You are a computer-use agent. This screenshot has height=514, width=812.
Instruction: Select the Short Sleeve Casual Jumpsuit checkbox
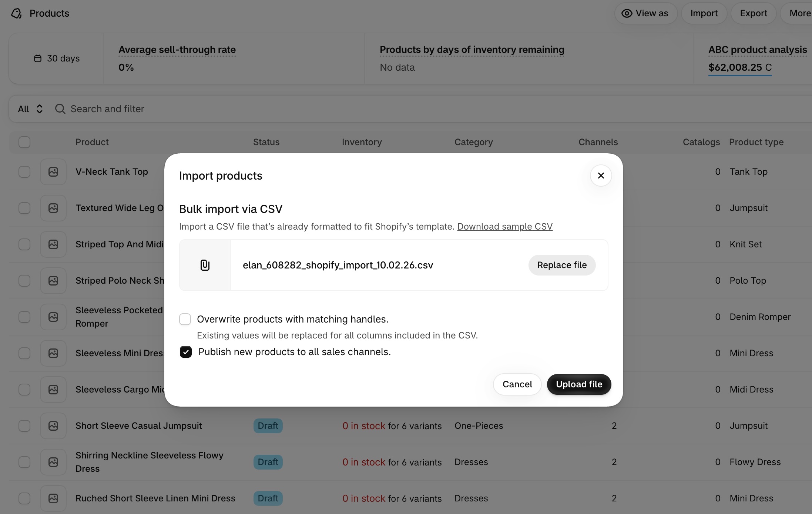point(24,426)
